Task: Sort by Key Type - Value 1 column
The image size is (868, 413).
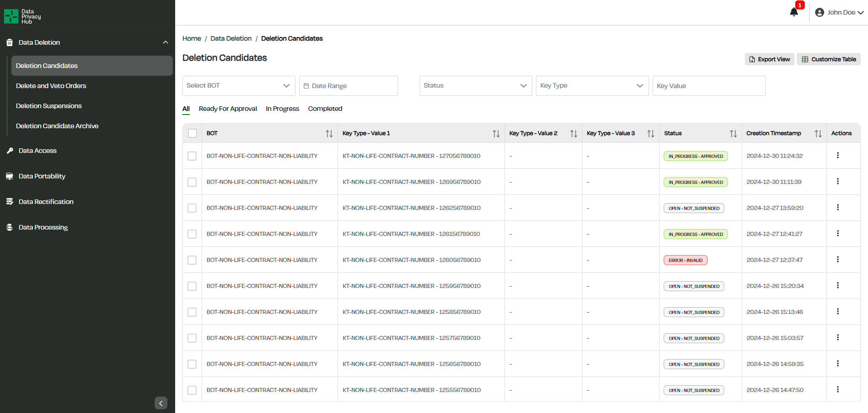Action: (496, 134)
